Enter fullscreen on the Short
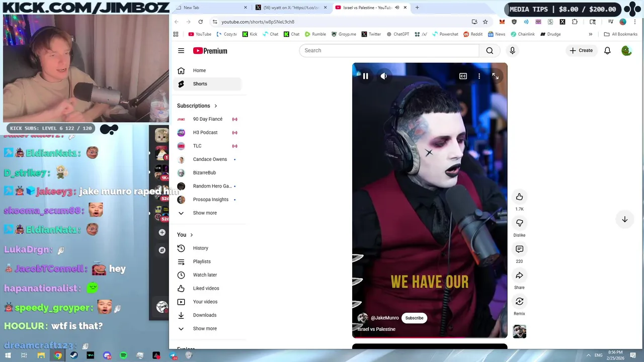Image resolution: width=644 pixels, height=362 pixels. pyautogui.click(x=495, y=76)
